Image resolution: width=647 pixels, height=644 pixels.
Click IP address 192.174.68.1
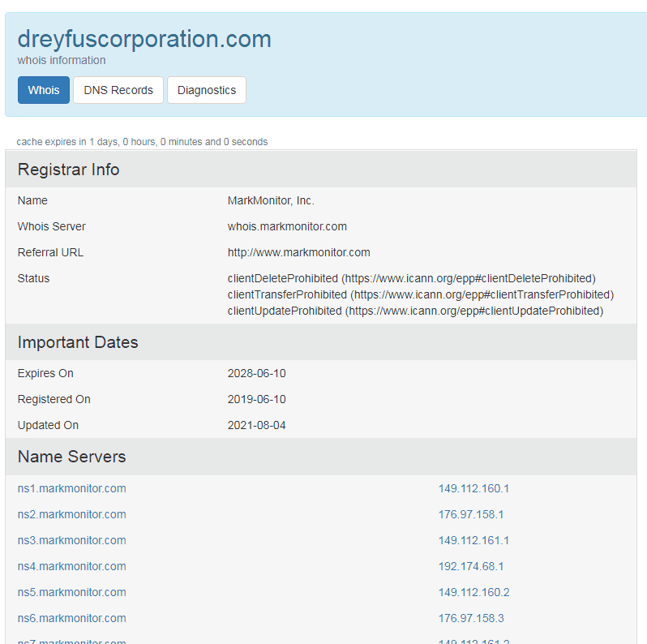point(471,566)
